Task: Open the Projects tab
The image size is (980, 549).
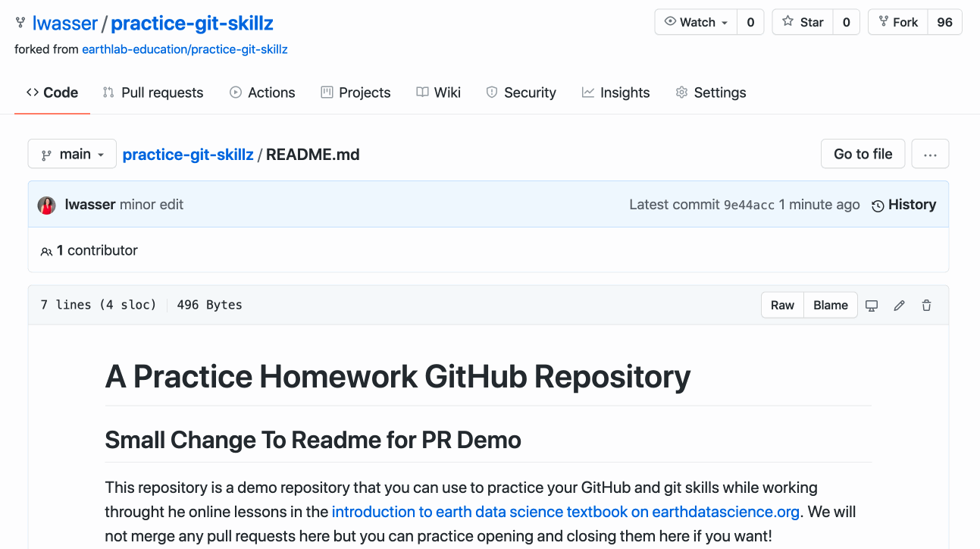Action: 355,93
